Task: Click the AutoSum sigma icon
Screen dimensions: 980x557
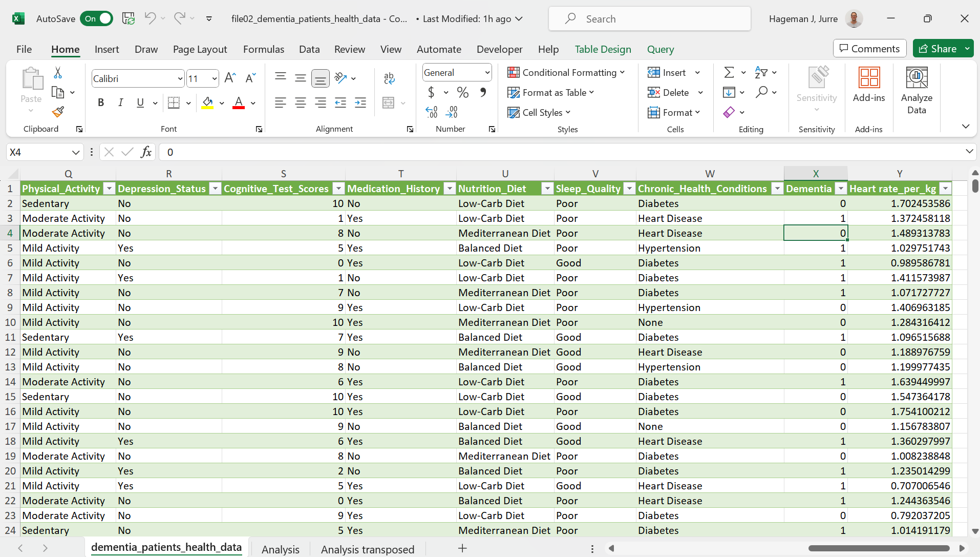Action: (729, 73)
